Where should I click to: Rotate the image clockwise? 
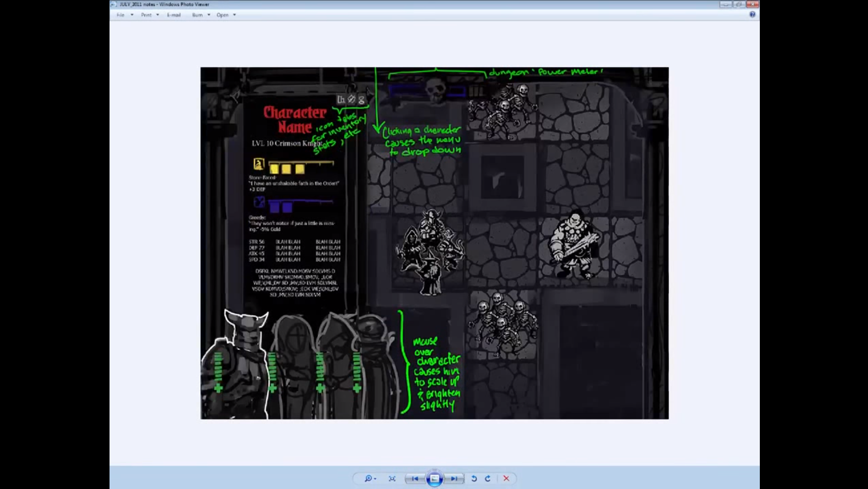coord(487,479)
